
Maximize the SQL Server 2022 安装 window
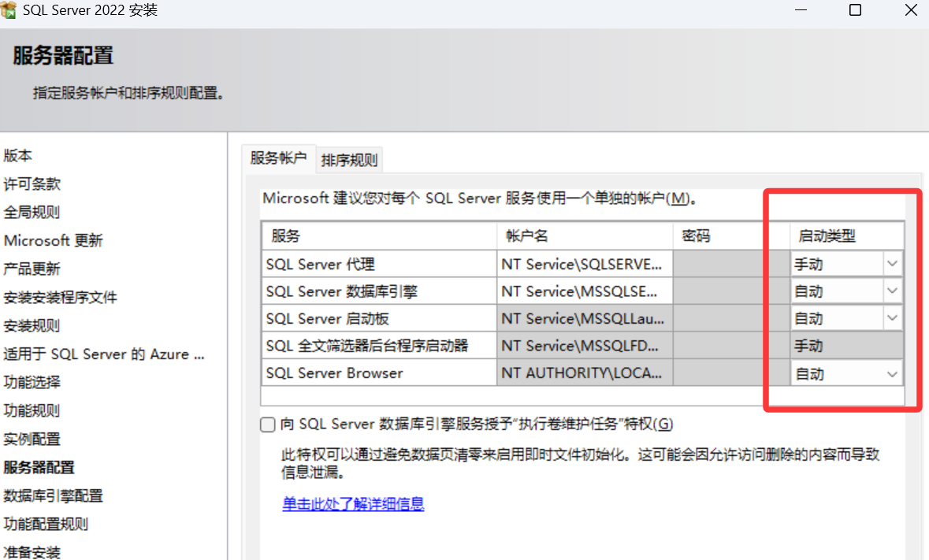[855, 10]
